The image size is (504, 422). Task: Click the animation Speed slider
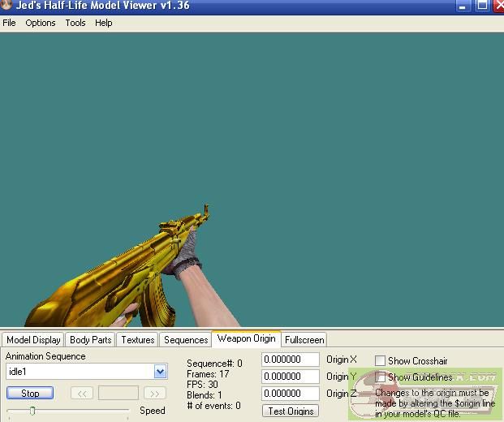(68, 411)
